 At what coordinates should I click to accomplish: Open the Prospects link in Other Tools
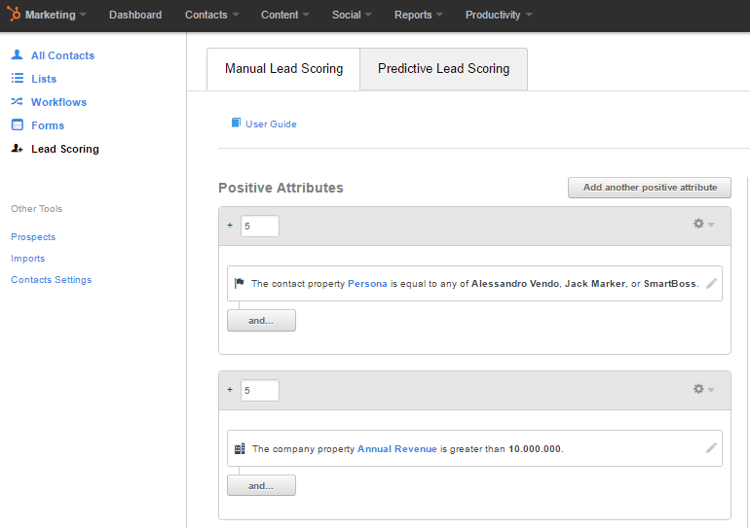tap(33, 237)
